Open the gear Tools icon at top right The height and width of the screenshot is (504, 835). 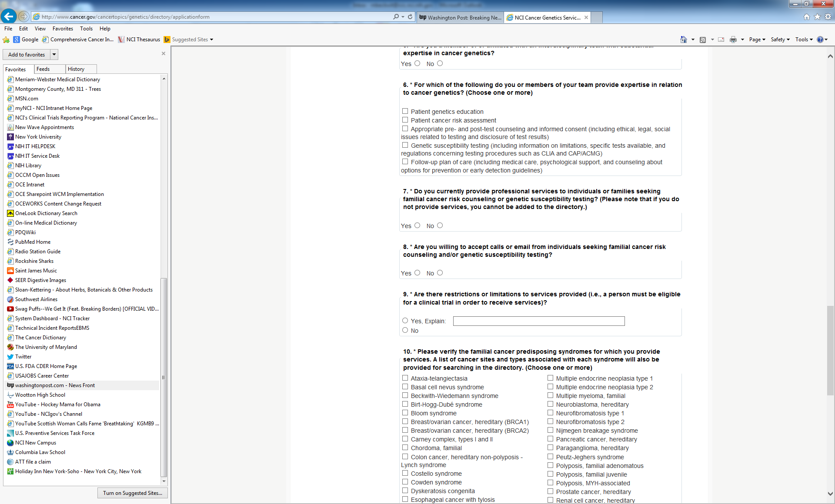click(x=828, y=17)
